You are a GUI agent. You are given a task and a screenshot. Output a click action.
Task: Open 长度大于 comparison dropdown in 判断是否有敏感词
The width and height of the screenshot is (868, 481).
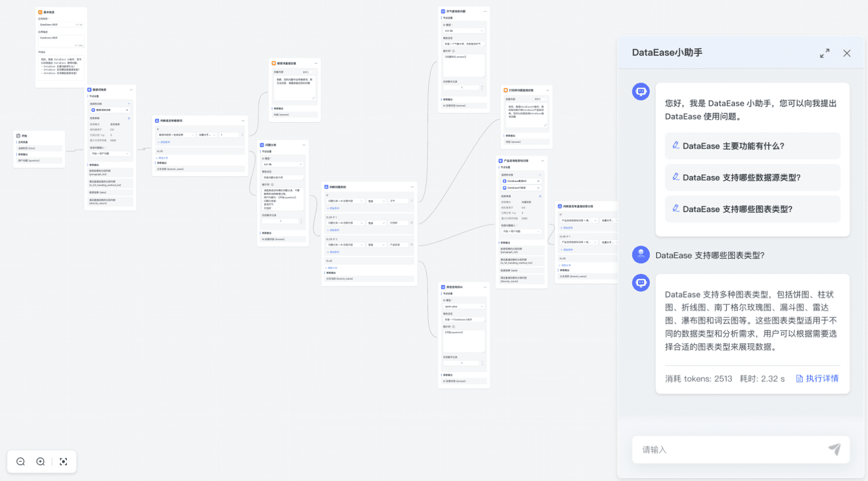pos(207,135)
